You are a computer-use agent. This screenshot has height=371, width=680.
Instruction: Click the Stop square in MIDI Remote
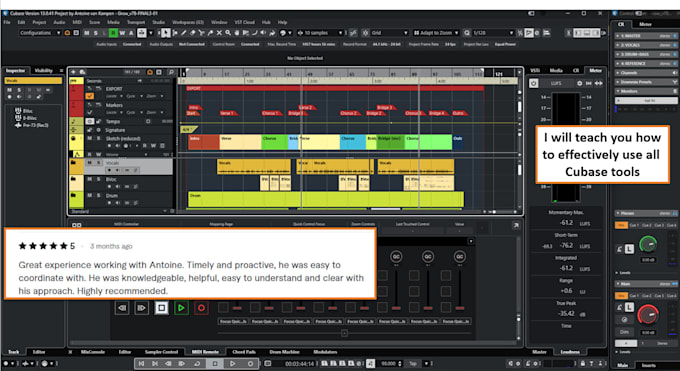point(161,308)
